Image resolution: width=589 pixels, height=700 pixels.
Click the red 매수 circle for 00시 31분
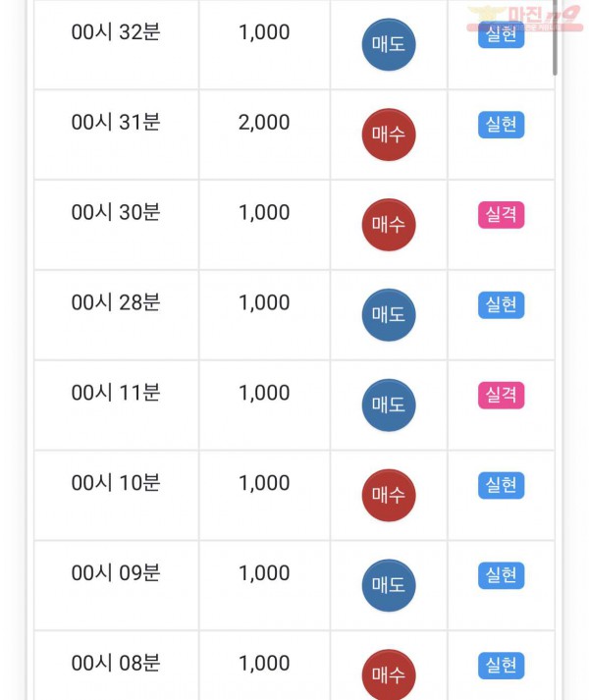tap(389, 135)
